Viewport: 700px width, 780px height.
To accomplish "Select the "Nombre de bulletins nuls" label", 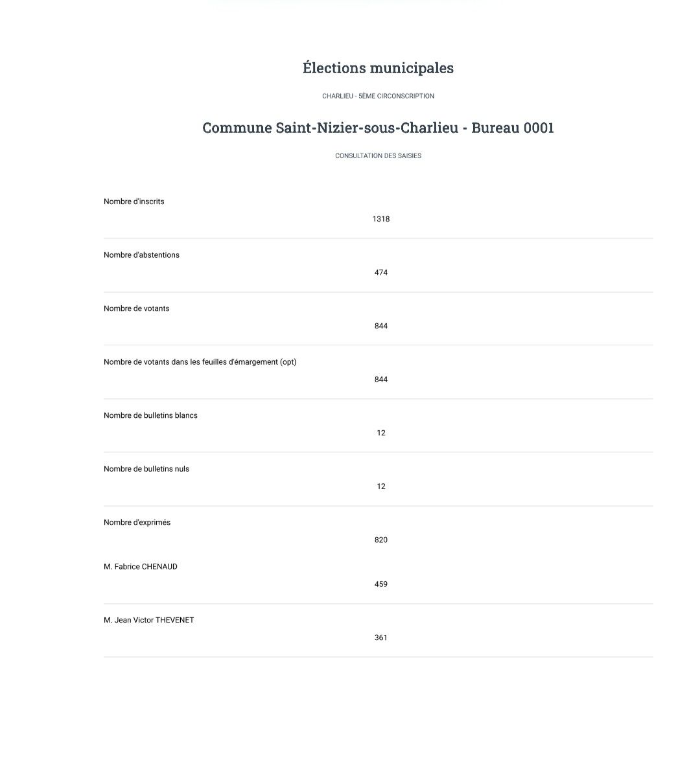I will [x=146, y=469].
